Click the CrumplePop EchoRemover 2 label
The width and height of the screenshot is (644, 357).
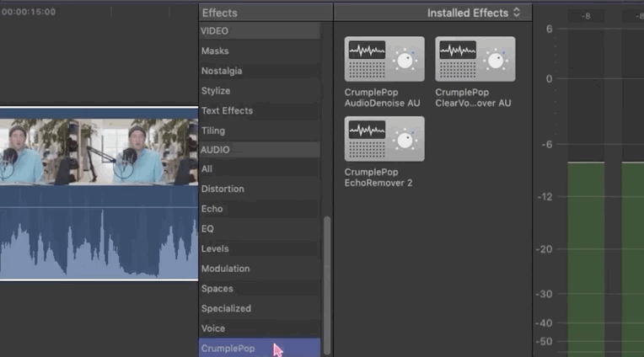(378, 178)
